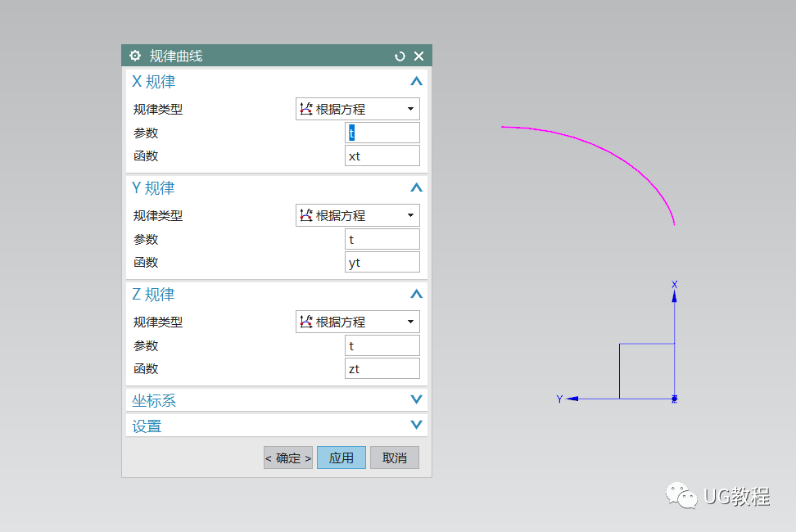Image resolution: width=796 pixels, height=532 pixels.
Task: Click the reset icon in the dialog titlebar
Action: [x=400, y=56]
